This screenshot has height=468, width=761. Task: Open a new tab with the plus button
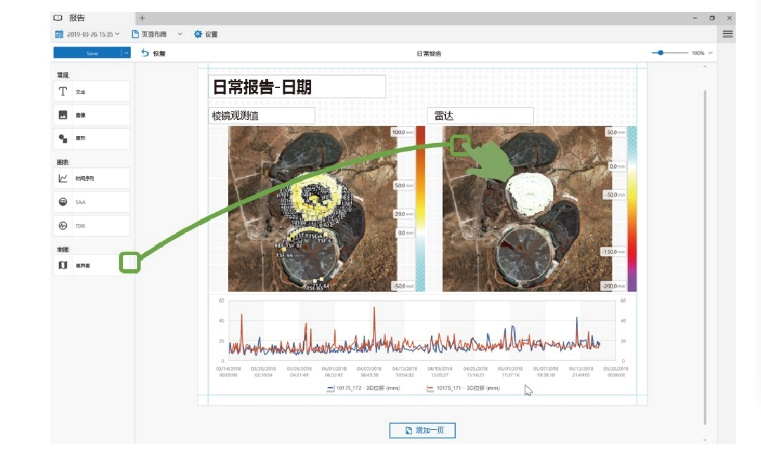pyautogui.click(x=142, y=18)
